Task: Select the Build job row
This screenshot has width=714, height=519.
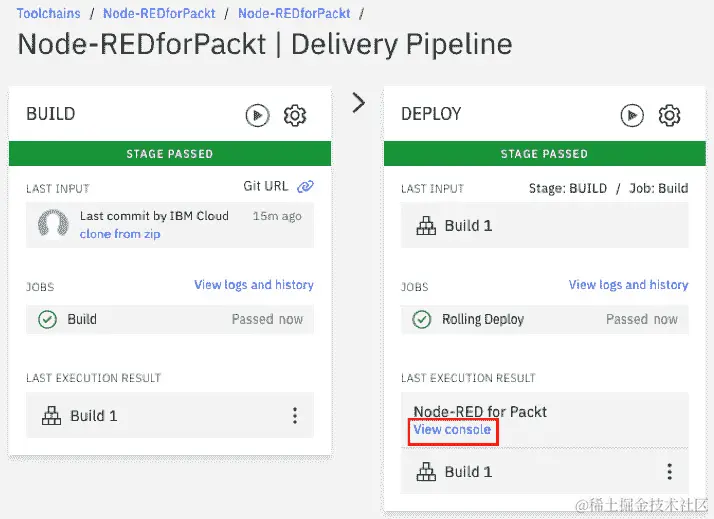Action: (x=170, y=320)
